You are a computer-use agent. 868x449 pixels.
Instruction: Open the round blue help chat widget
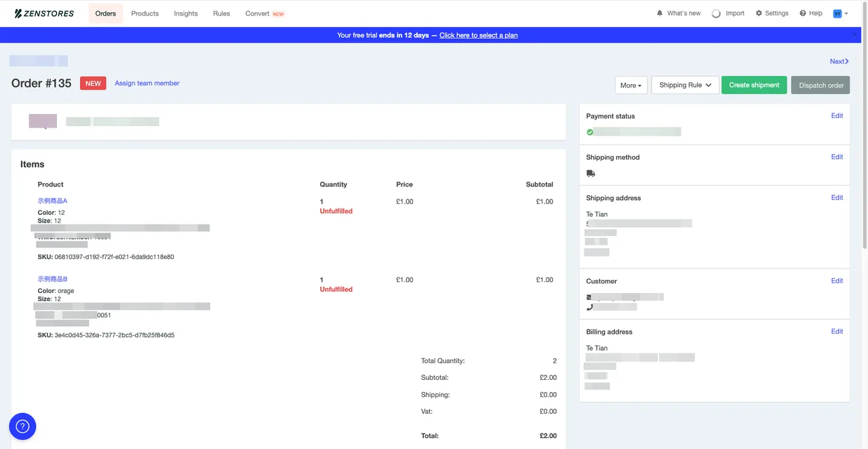pos(22,427)
